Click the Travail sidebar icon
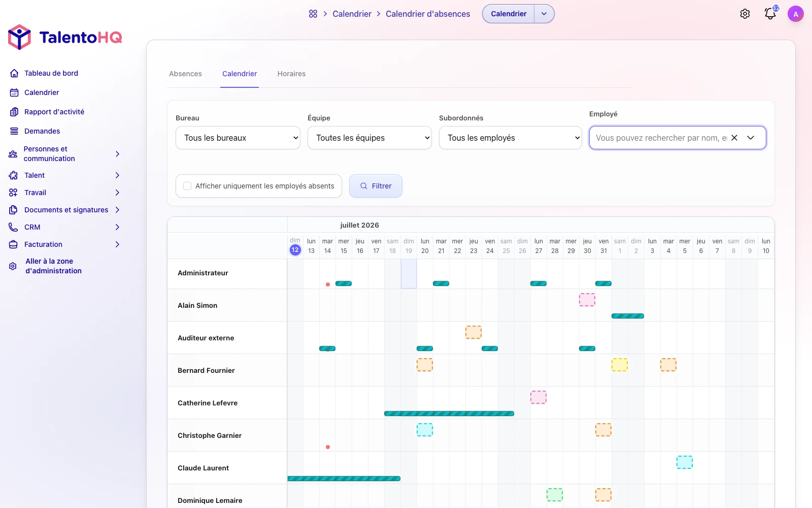This screenshot has height=508, width=812. click(x=13, y=193)
